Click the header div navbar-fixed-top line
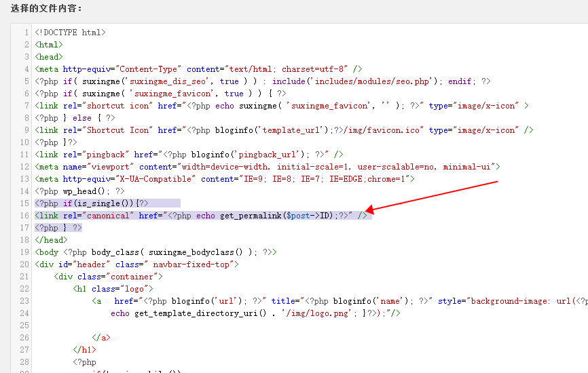Viewport: 588px width, 373px height. pyautogui.click(x=136, y=264)
